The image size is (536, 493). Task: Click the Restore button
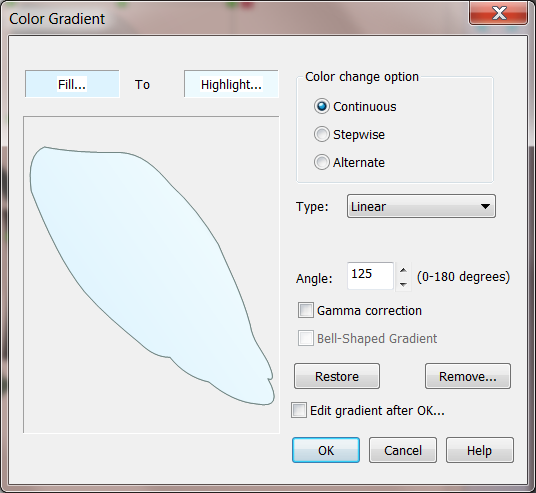click(x=337, y=376)
